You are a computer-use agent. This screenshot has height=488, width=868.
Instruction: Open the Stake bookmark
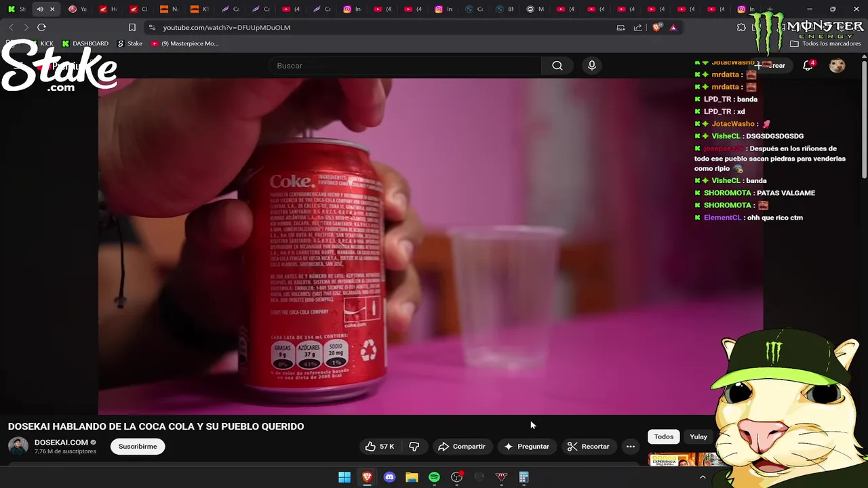130,43
